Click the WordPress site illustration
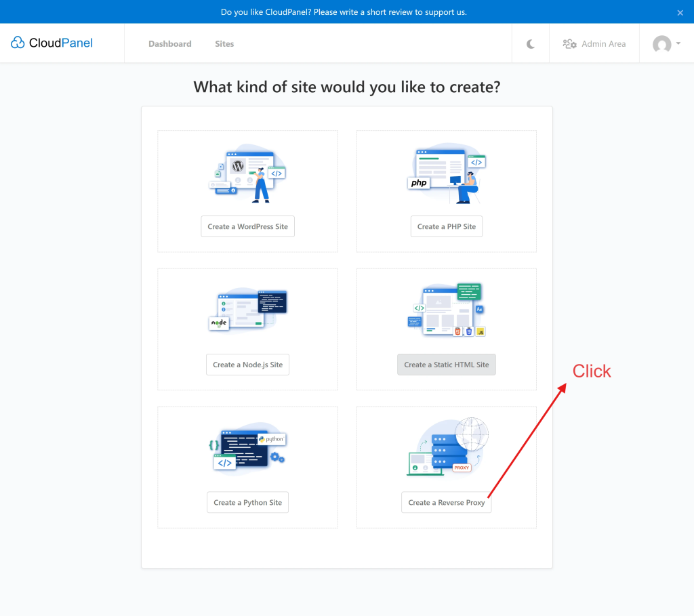Screen dimensions: 694x616 point(247,174)
